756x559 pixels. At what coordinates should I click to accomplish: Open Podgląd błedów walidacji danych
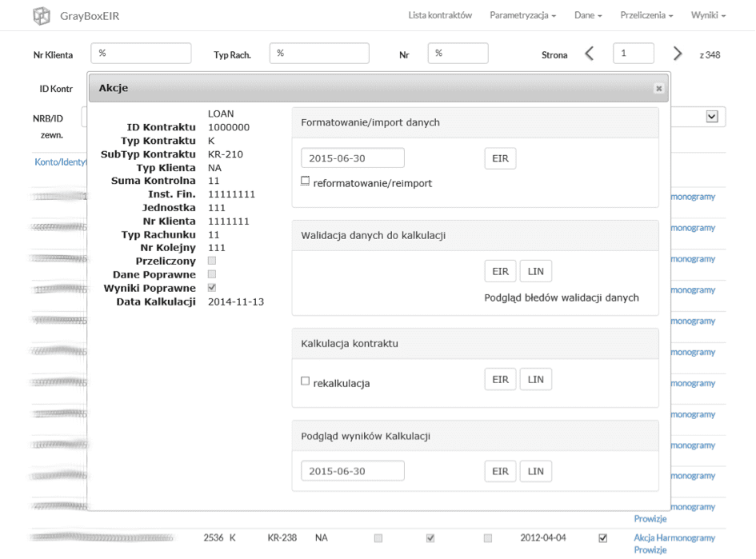[x=562, y=297]
